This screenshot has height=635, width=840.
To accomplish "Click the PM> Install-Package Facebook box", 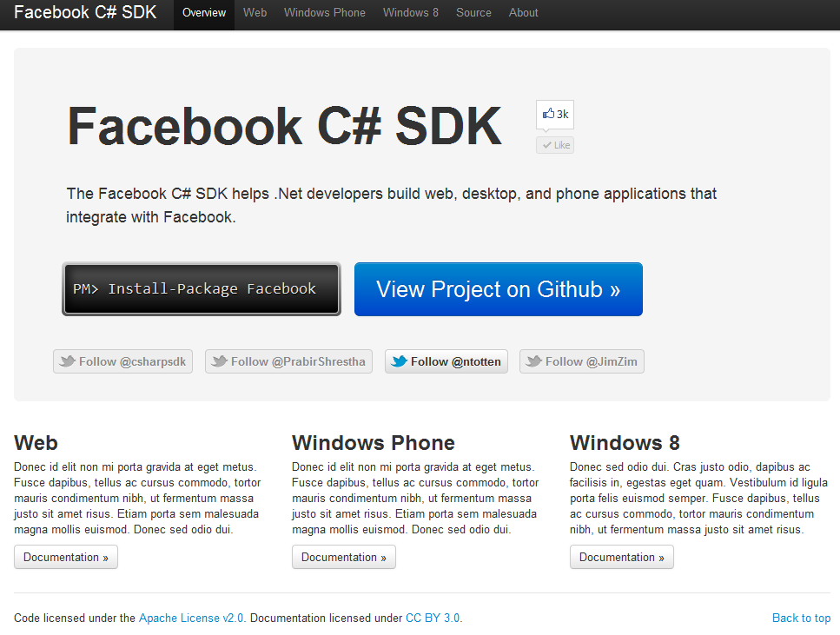I will tap(202, 288).
